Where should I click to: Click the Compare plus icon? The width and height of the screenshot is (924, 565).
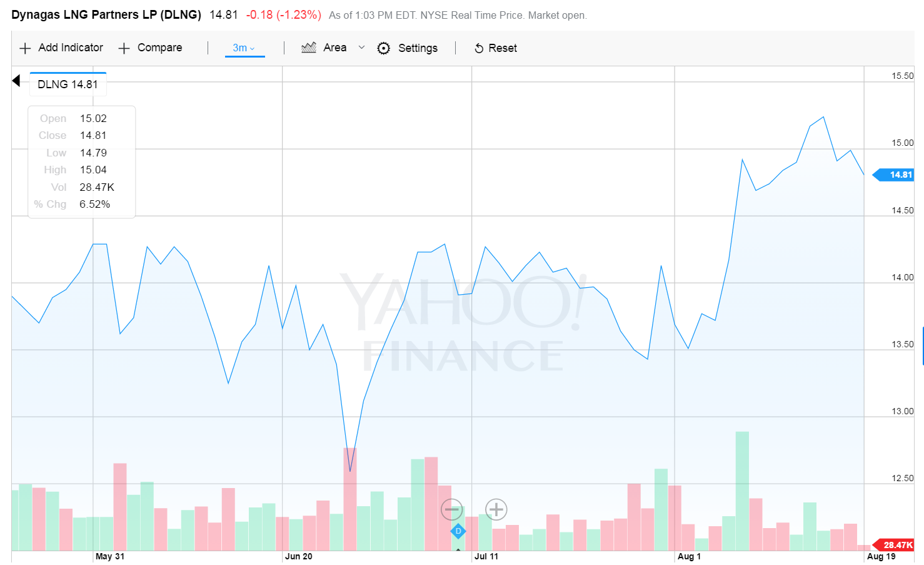point(124,48)
